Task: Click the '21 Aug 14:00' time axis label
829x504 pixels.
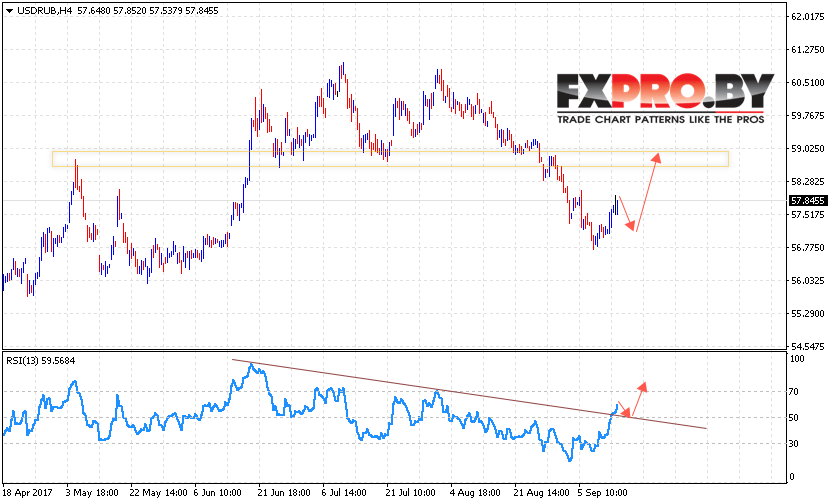Action: tap(541, 493)
